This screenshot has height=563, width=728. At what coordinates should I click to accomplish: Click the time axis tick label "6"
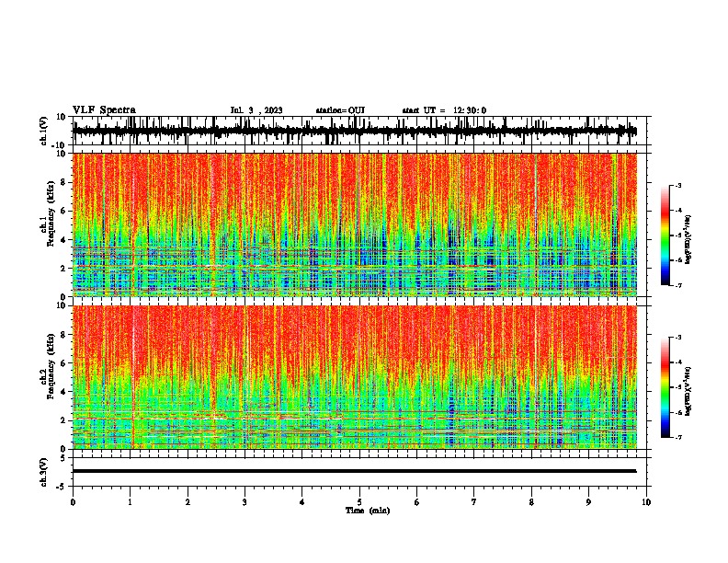[417, 502]
